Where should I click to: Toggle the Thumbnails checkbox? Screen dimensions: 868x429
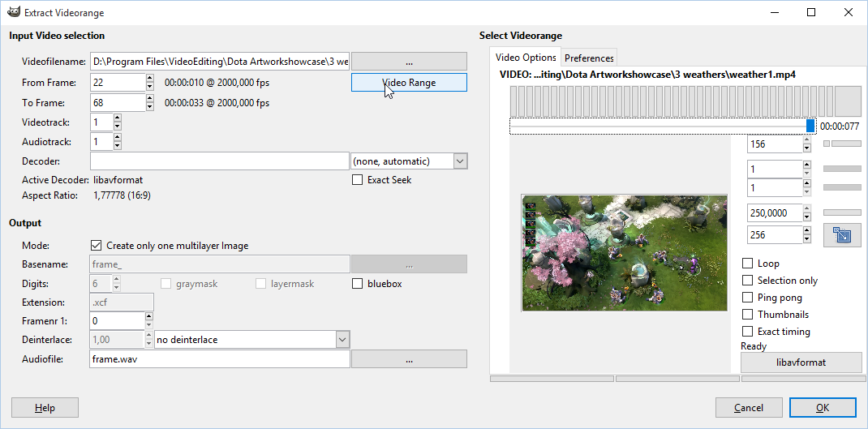click(747, 315)
